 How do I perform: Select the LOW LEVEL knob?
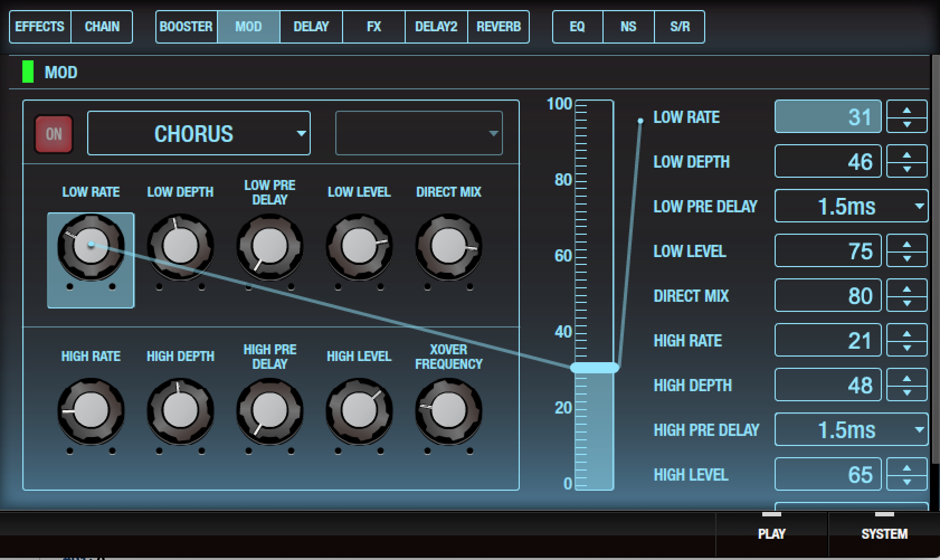click(359, 246)
